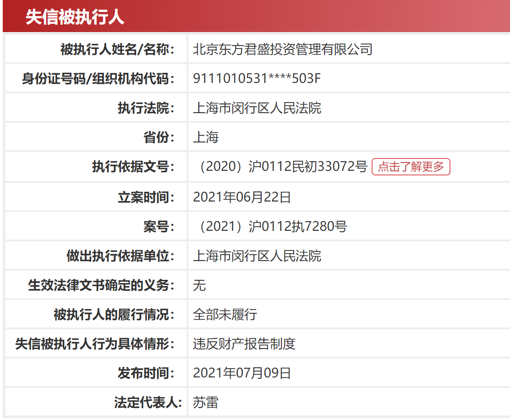Click the 点击了解更多 button

tap(411, 167)
